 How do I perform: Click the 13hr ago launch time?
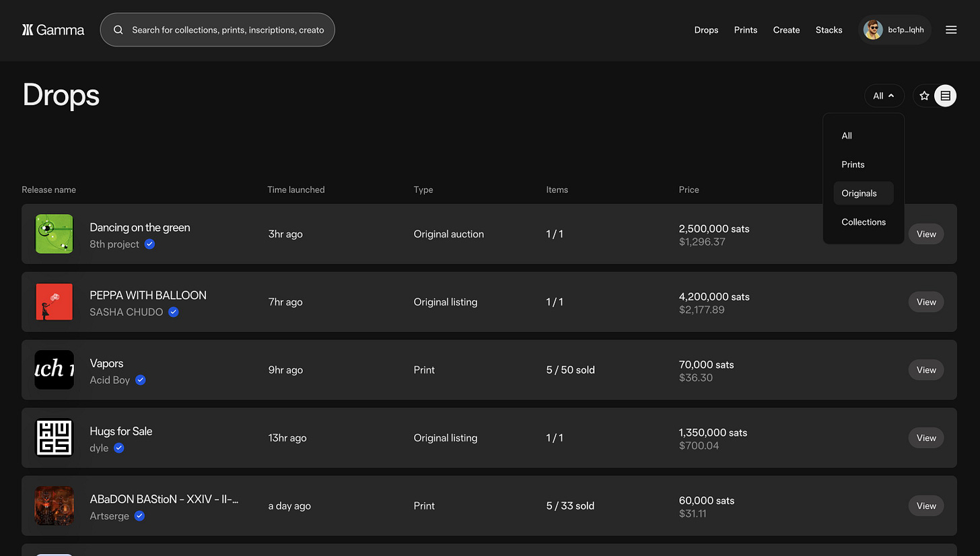pos(287,438)
